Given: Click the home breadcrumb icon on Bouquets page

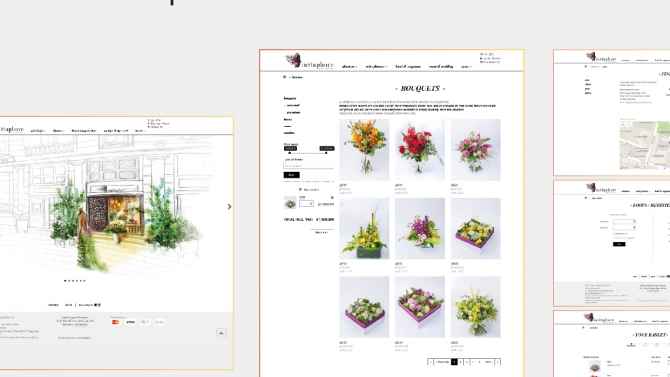Looking at the screenshot, I should [x=284, y=77].
